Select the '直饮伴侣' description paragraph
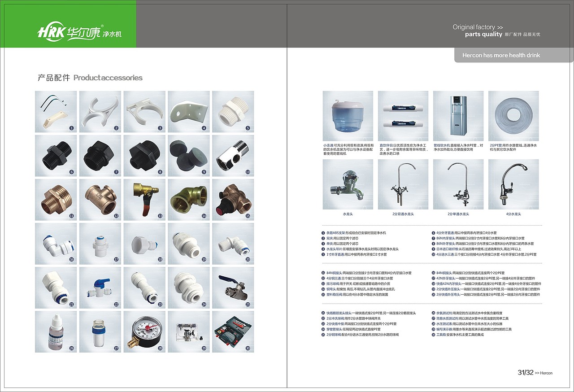The width and height of the screenshot is (574, 392). tap(404, 149)
